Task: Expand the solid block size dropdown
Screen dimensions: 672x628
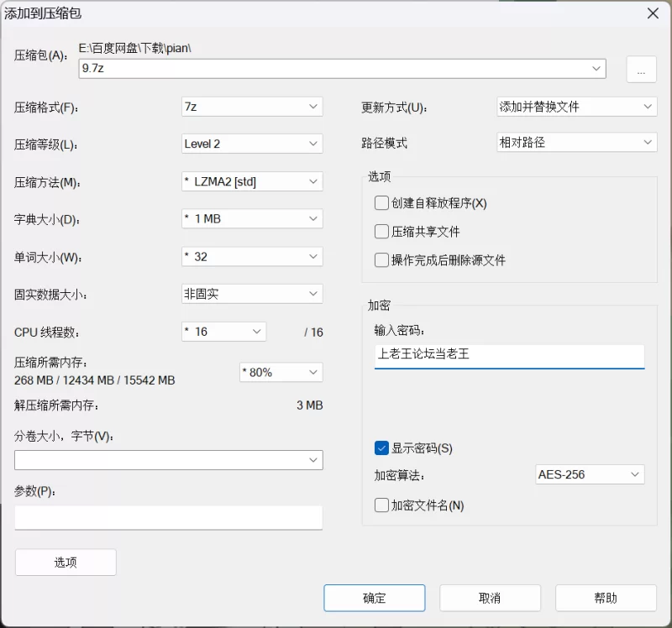Action: [252, 294]
